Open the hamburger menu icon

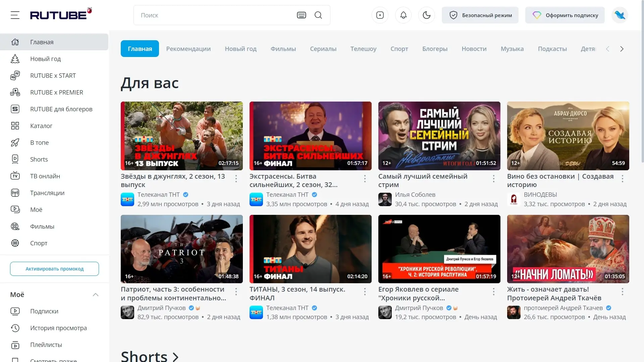click(x=15, y=15)
